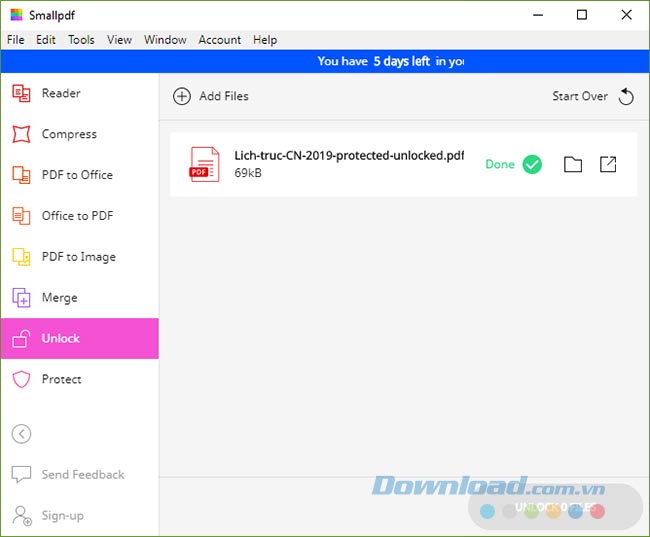
Task: Click the Start Over text
Action: click(x=580, y=96)
